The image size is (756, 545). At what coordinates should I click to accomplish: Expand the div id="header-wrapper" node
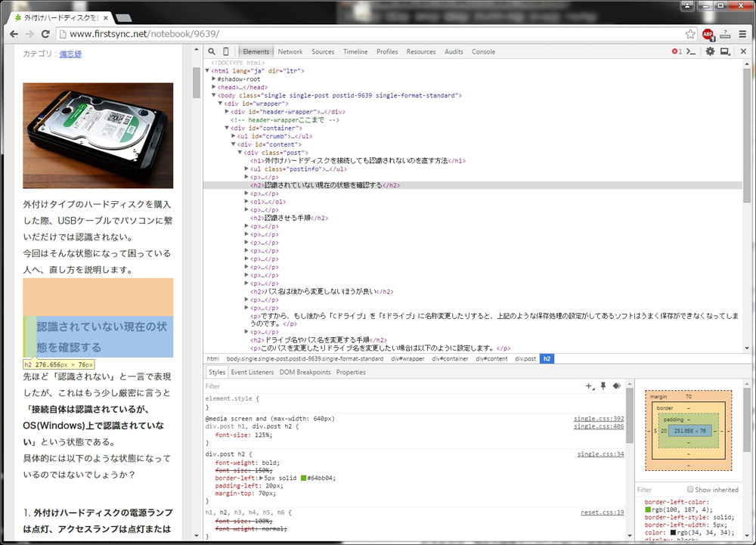click(x=227, y=112)
